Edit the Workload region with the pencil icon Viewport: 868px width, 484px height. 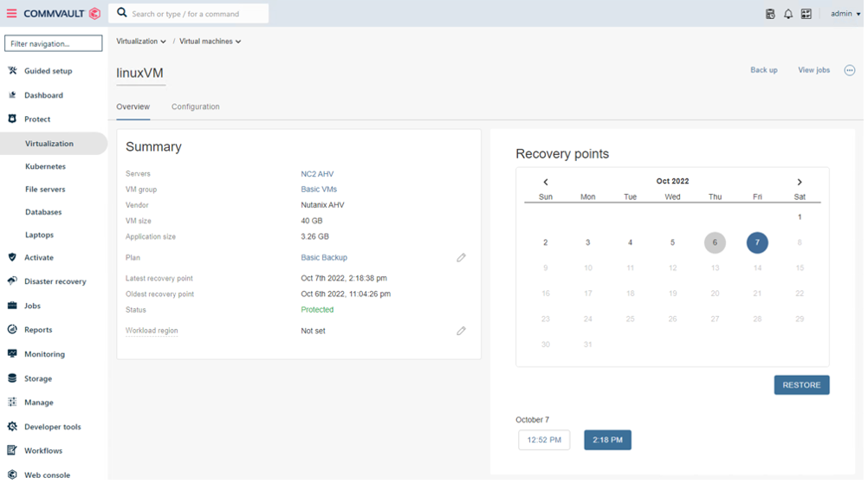tap(461, 331)
